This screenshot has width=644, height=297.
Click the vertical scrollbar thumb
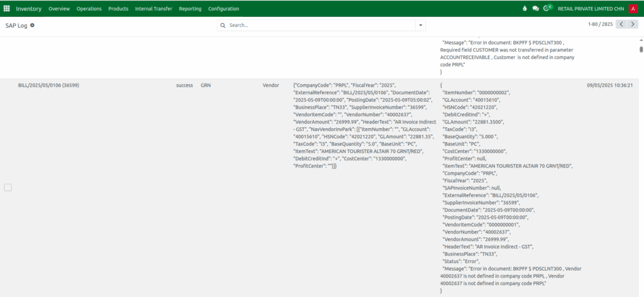641,50
